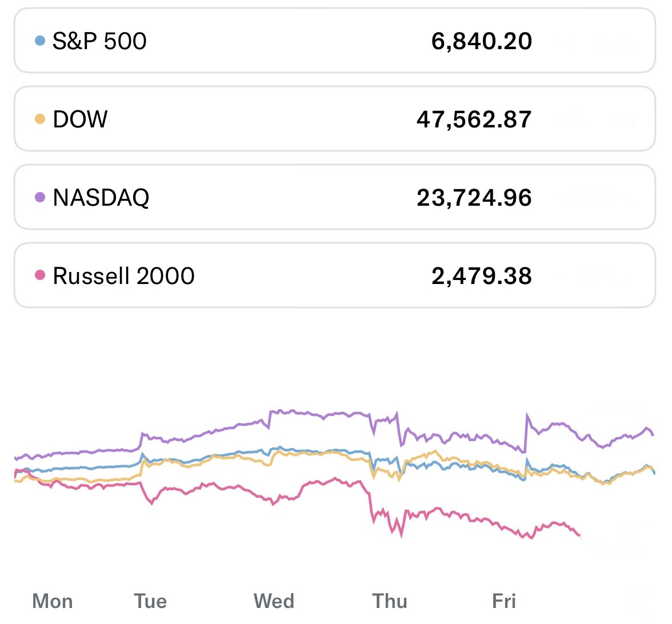Select Thu on the chart axis
This screenshot has height=624, width=672.
click(390, 601)
